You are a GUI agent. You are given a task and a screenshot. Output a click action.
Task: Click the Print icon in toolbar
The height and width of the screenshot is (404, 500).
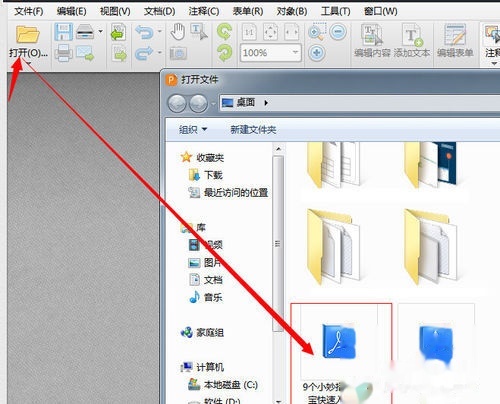(x=64, y=53)
